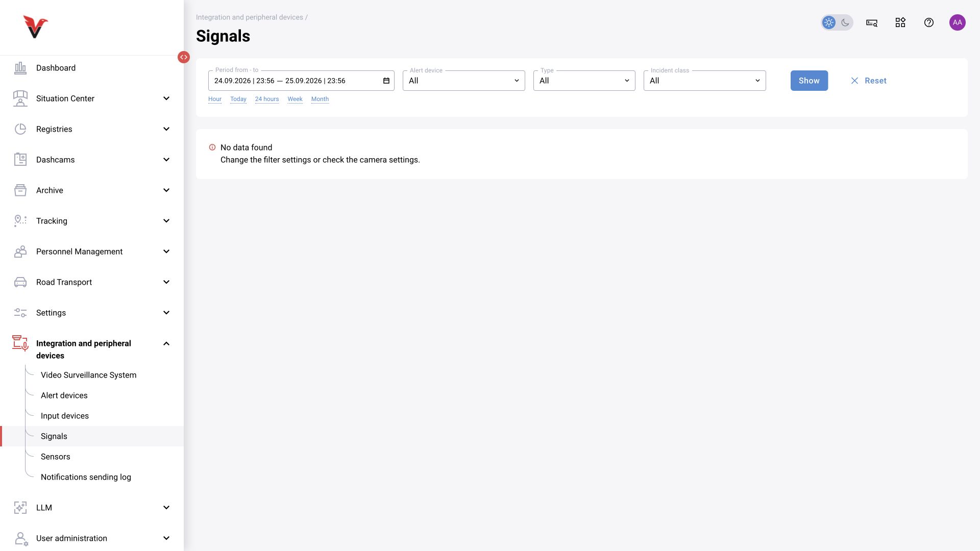Set period to Hour link
The image size is (980, 551).
[215, 99]
